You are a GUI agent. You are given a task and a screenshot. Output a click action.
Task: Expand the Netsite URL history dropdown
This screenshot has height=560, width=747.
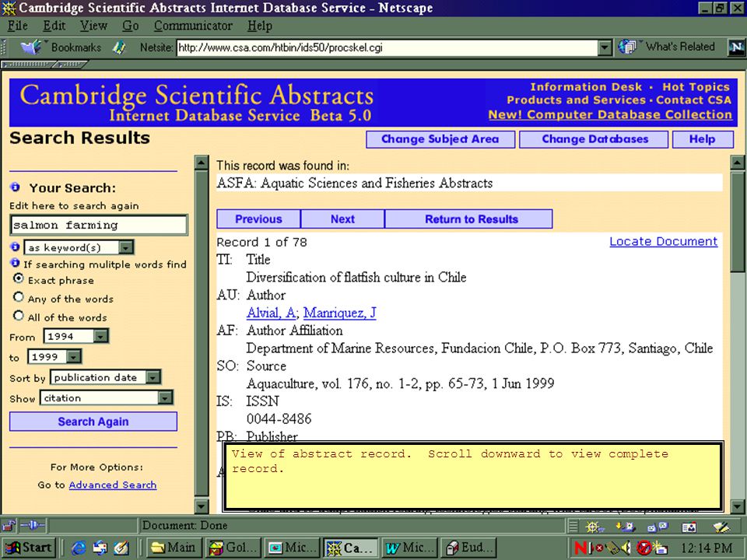coord(605,47)
